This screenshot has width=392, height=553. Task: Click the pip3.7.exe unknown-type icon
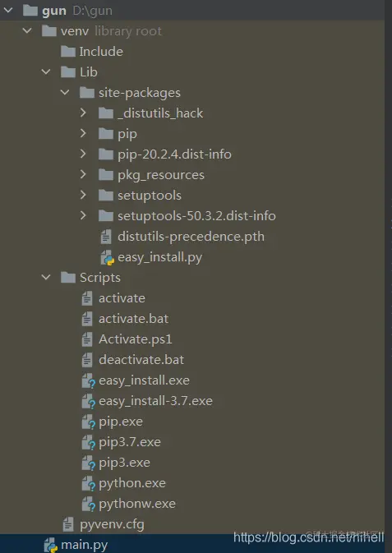click(89, 442)
